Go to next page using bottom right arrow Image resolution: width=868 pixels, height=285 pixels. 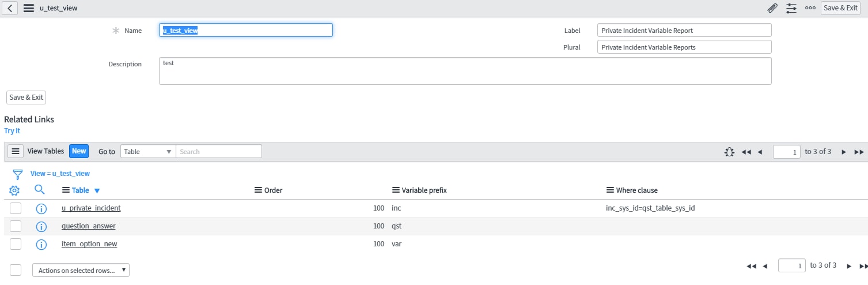(x=849, y=266)
